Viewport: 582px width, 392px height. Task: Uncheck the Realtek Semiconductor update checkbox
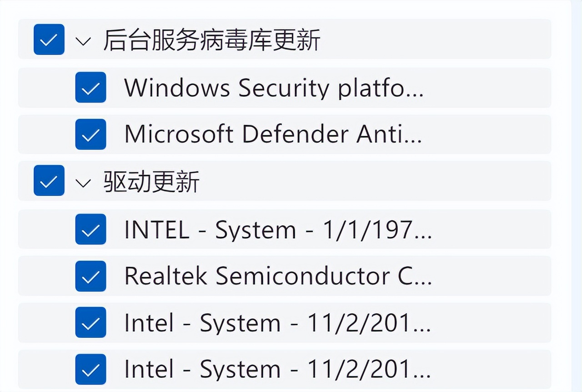[x=90, y=276]
